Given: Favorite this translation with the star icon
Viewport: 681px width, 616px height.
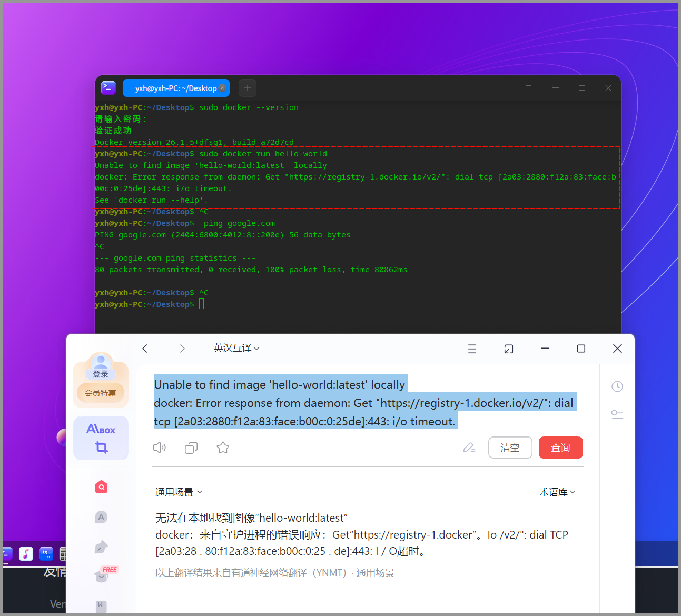Looking at the screenshot, I should point(223,448).
